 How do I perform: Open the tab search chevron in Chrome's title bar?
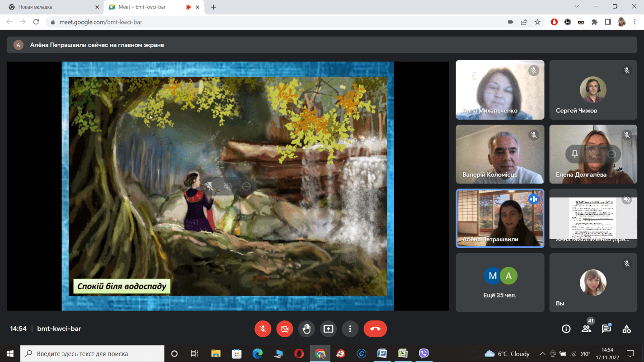point(577,7)
